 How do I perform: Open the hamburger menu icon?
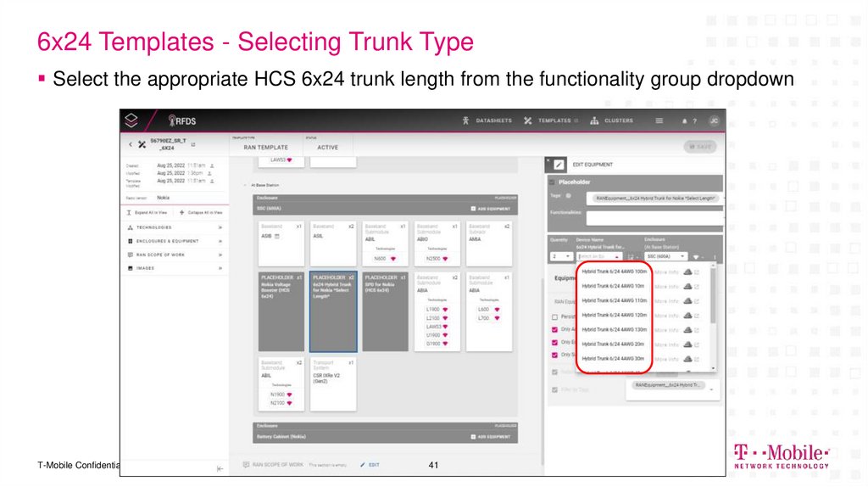coord(659,120)
